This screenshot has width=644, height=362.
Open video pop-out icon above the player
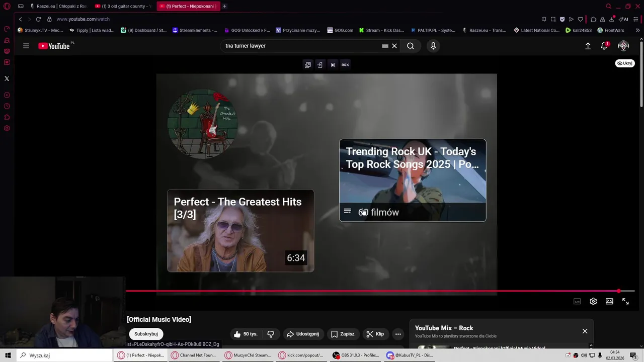[x=308, y=65]
